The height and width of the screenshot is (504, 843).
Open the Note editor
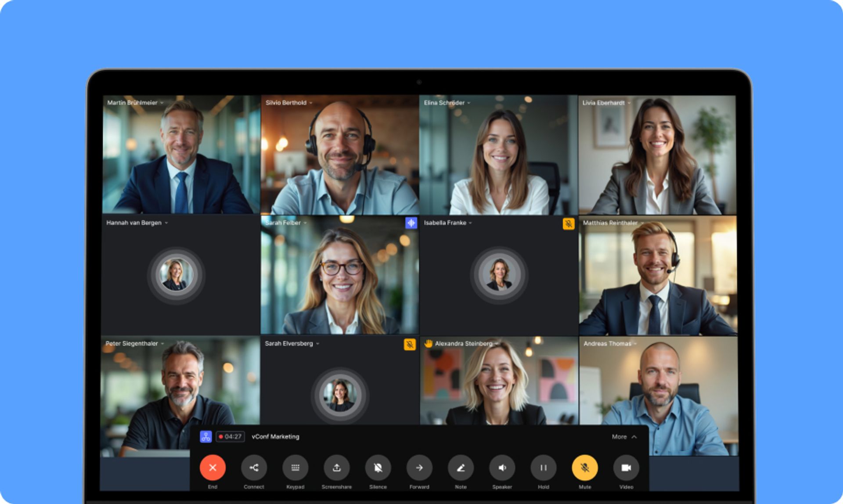click(x=461, y=468)
